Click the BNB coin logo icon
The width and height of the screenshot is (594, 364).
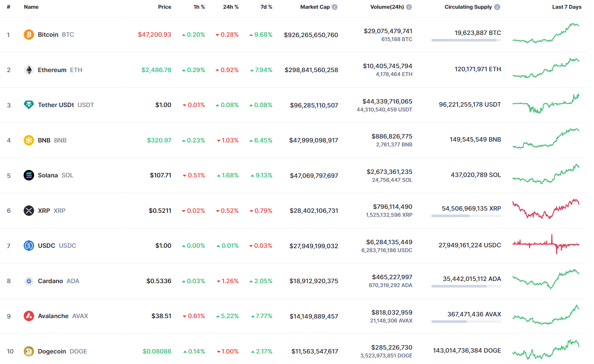click(29, 140)
